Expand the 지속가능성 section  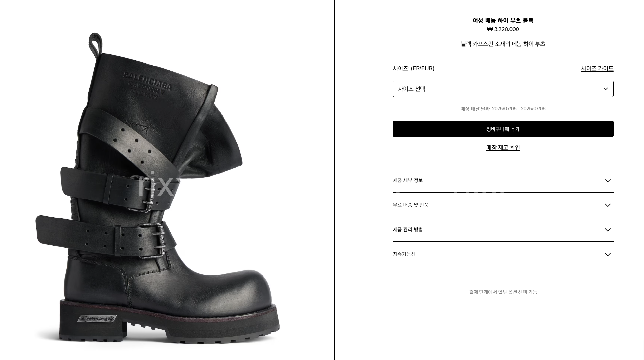point(503,254)
